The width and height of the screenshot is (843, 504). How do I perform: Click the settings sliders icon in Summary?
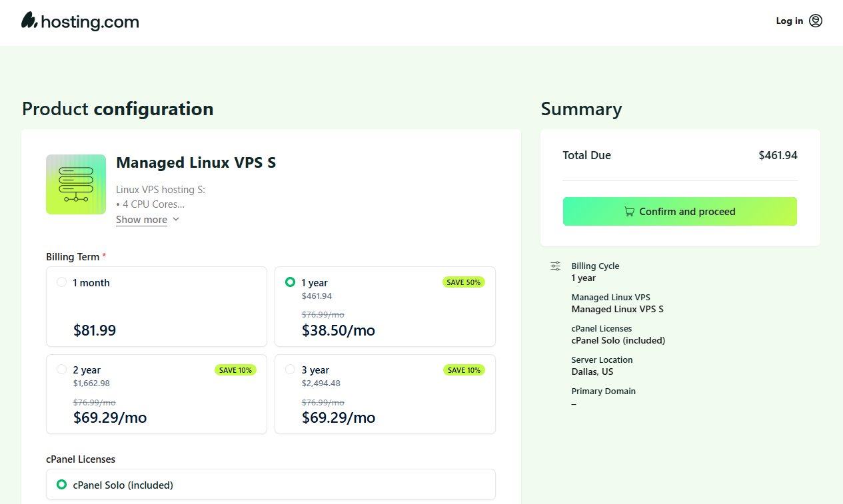pyautogui.click(x=556, y=266)
